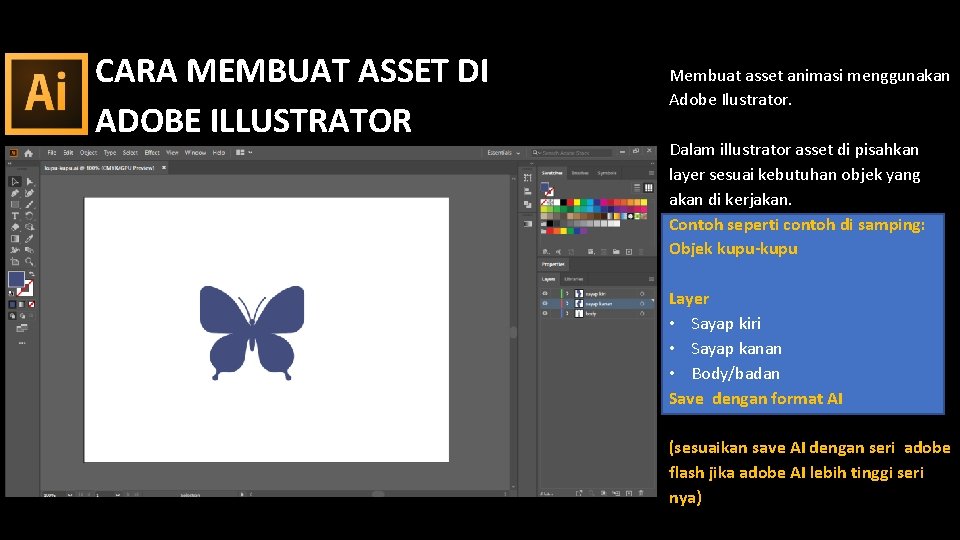Target the body layer circle

pyautogui.click(x=642, y=313)
